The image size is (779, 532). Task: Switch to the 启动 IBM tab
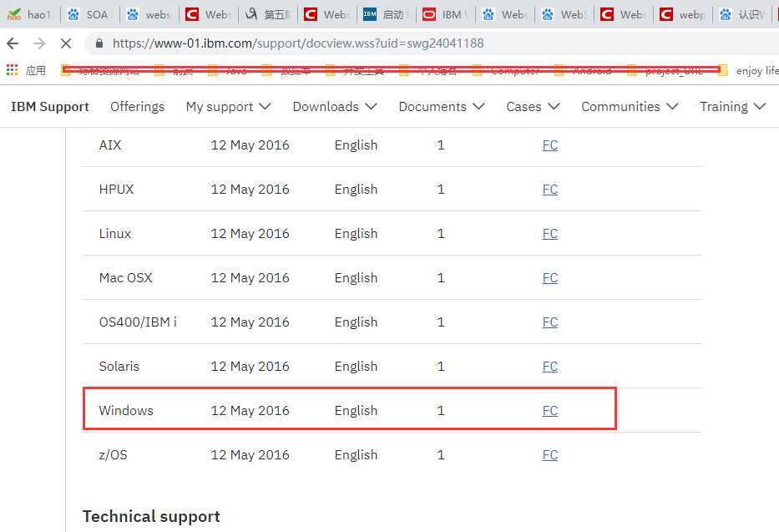[x=386, y=14]
